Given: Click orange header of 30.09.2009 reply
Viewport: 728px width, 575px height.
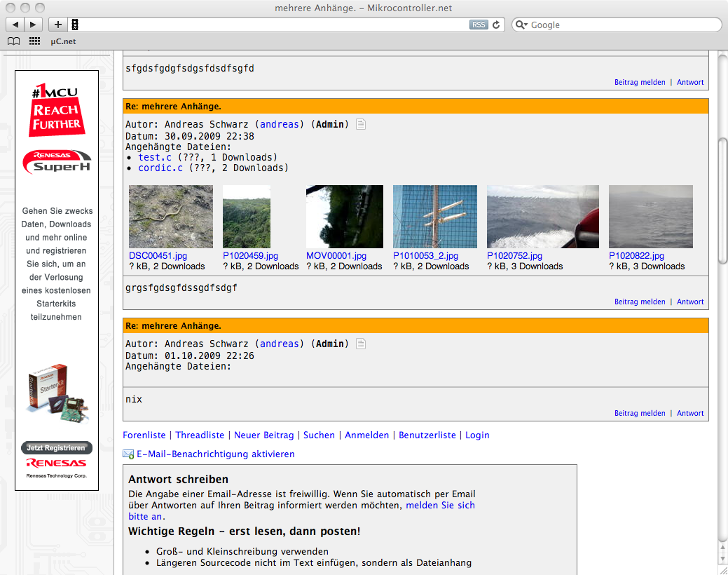Looking at the screenshot, I should point(415,107).
